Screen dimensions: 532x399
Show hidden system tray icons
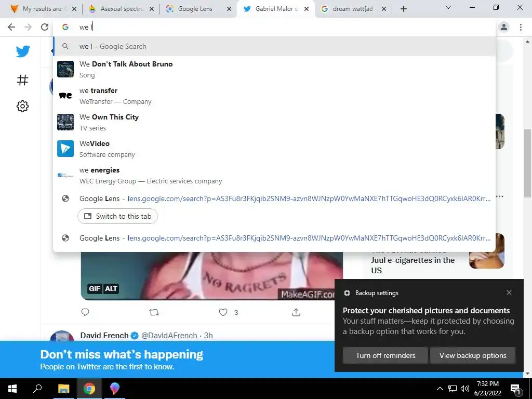pos(440,389)
